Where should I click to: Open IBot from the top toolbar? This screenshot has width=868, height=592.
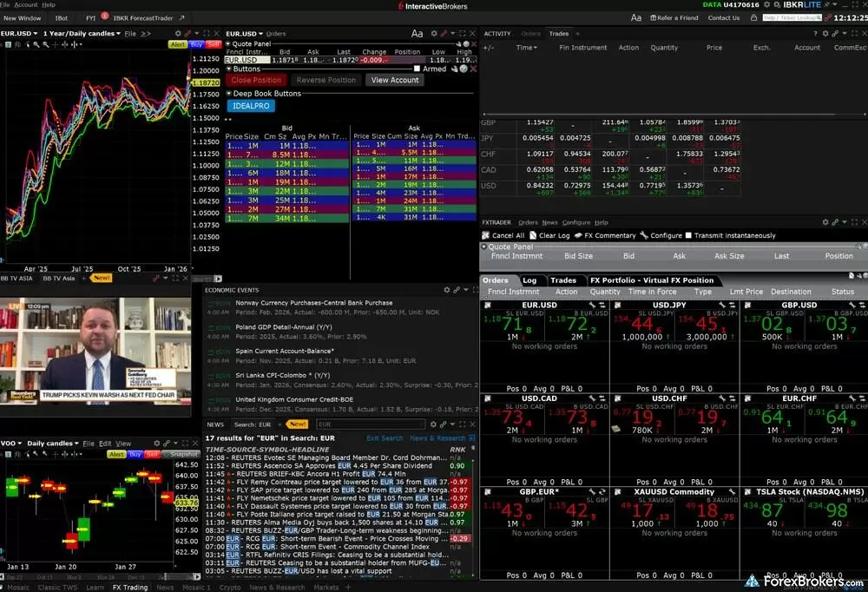(x=62, y=17)
